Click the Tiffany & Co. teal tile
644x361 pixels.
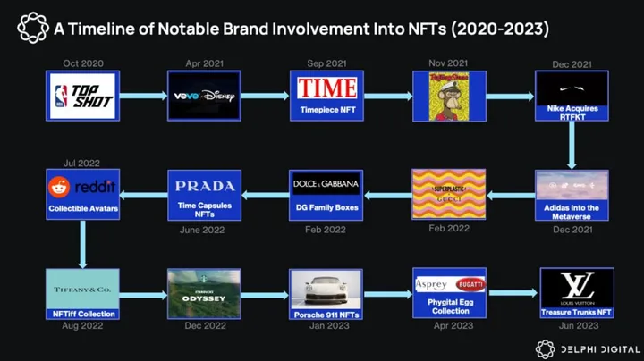[83, 289]
